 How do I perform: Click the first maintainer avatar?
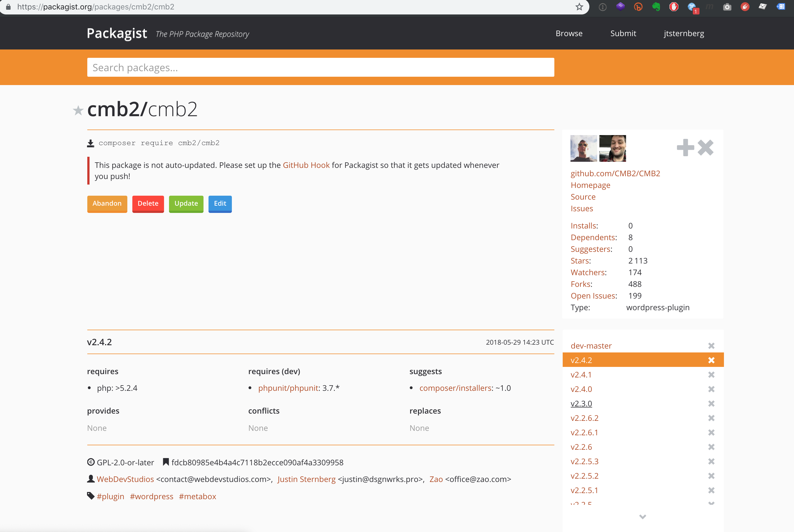584,148
